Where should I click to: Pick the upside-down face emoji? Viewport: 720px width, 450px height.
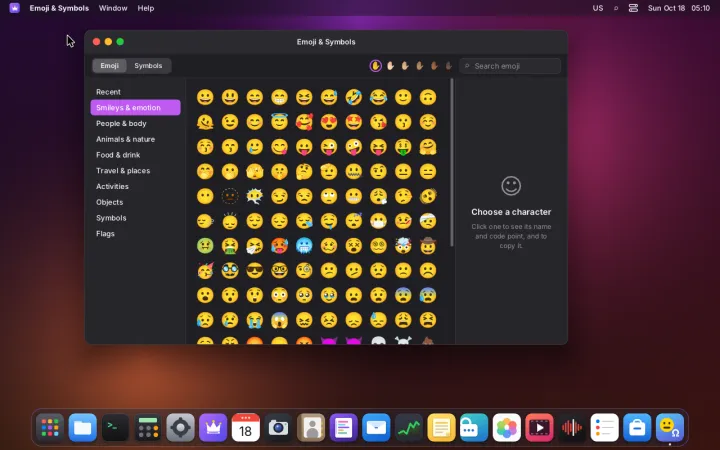(x=428, y=97)
